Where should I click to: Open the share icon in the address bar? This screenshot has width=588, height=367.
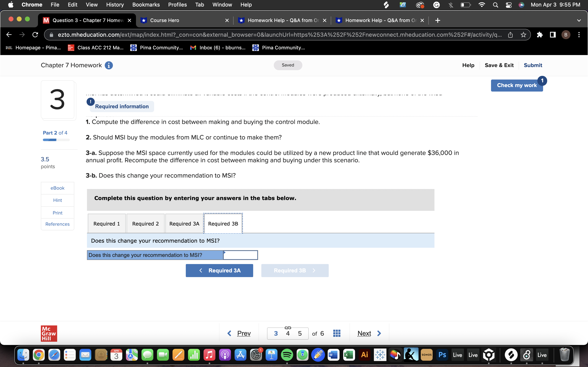[510, 35]
